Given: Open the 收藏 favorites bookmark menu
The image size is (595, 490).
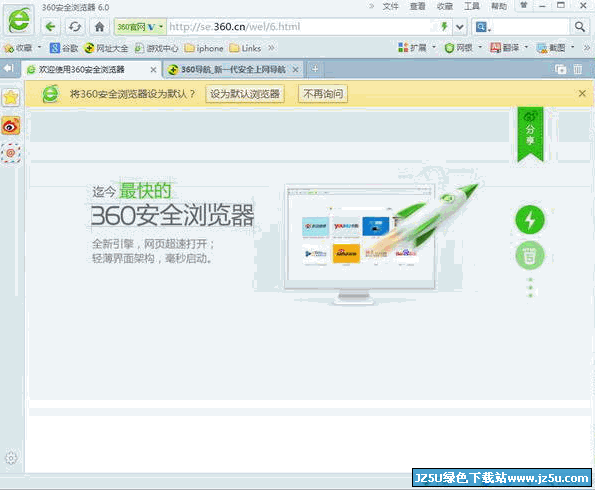Looking at the screenshot, I should pyautogui.click(x=22, y=48).
